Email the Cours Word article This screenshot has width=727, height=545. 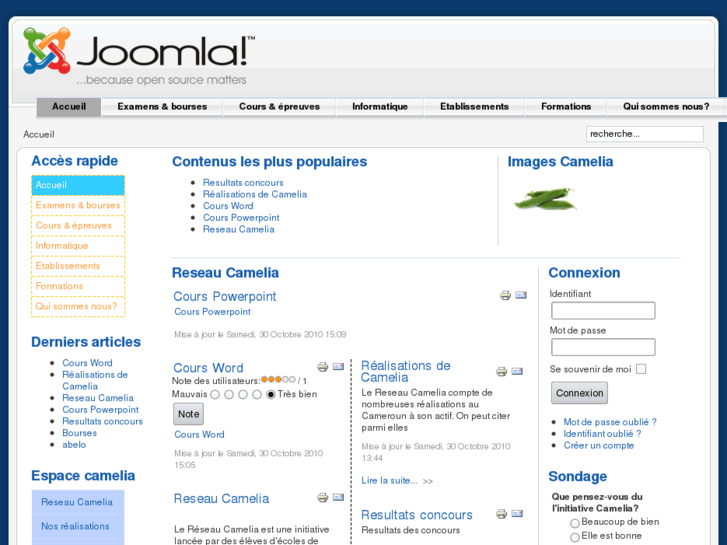coord(338,366)
